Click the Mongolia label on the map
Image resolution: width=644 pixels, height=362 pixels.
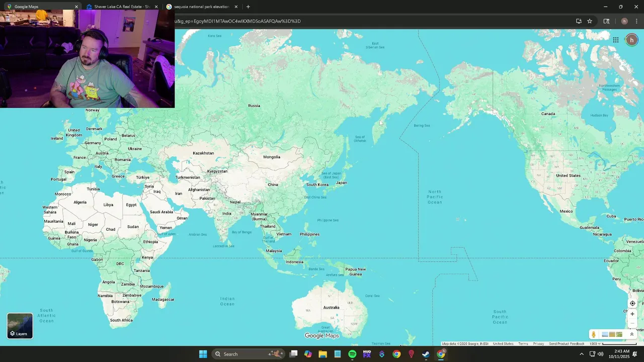pos(272,157)
